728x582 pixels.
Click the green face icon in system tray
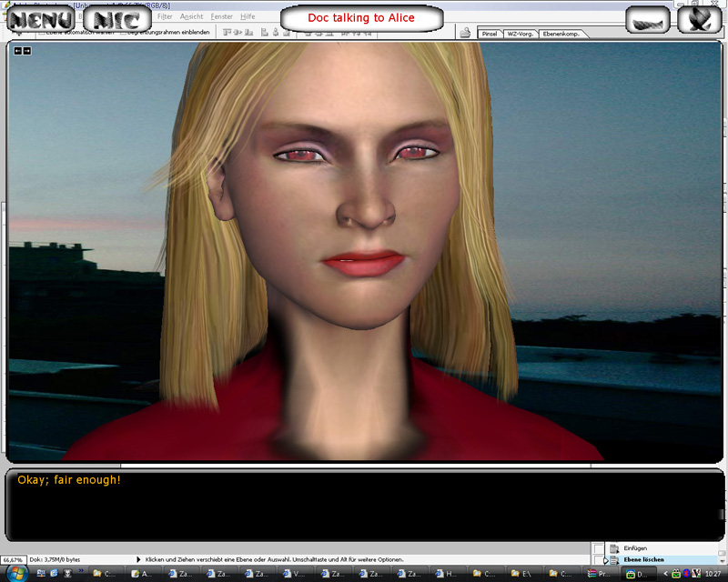[x=676, y=574]
